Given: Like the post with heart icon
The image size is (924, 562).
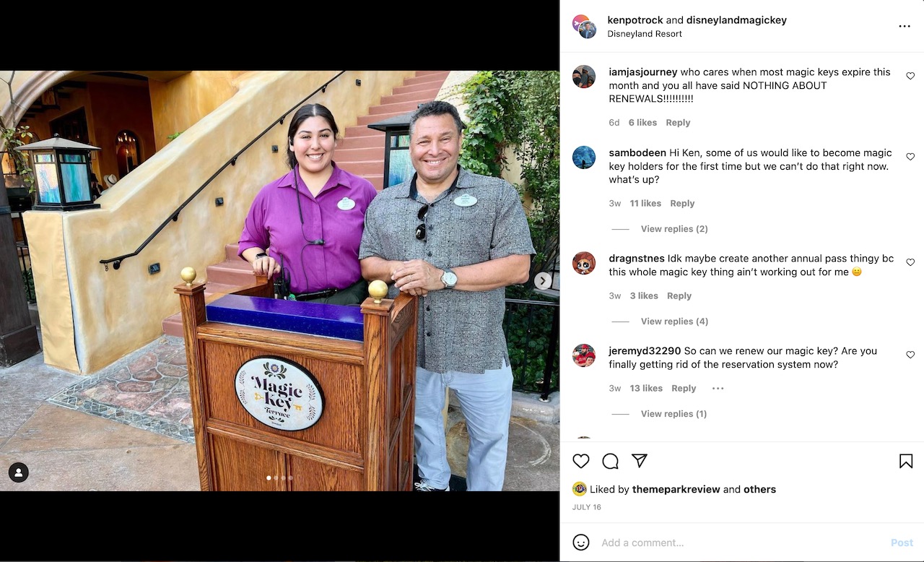Looking at the screenshot, I should [581, 461].
